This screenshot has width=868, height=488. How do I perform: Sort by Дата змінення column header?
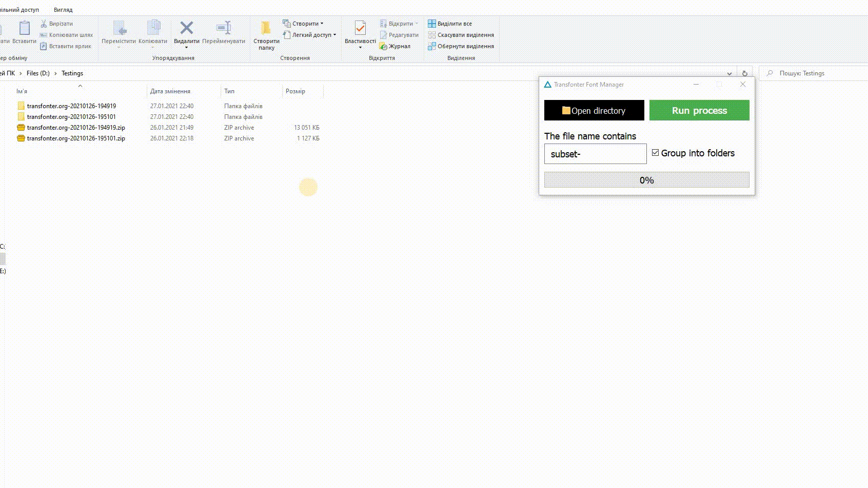pyautogui.click(x=184, y=91)
